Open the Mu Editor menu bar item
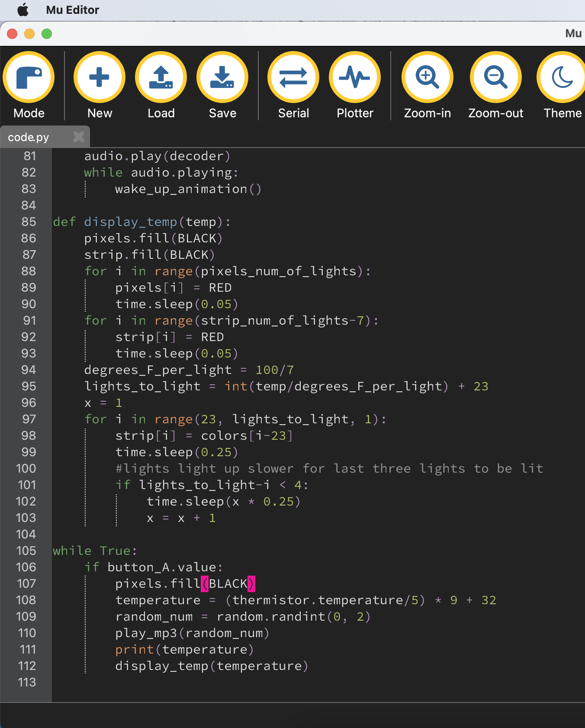The width and height of the screenshot is (585, 728). (x=73, y=10)
